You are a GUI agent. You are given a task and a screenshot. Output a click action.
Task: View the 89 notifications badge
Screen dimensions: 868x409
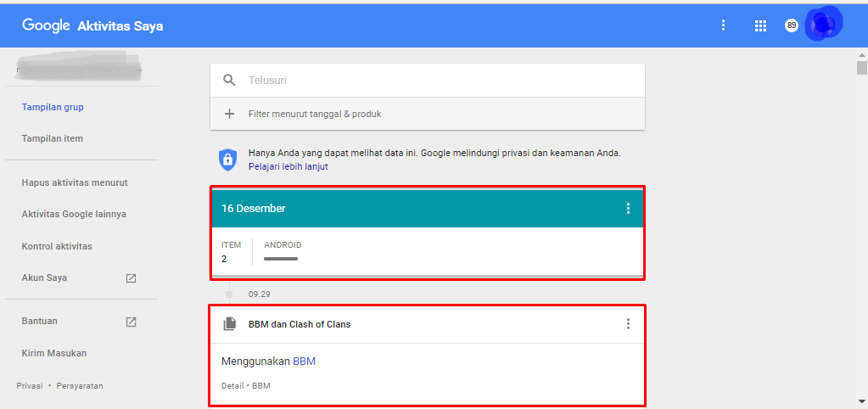pyautogui.click(x=792, y=25)
